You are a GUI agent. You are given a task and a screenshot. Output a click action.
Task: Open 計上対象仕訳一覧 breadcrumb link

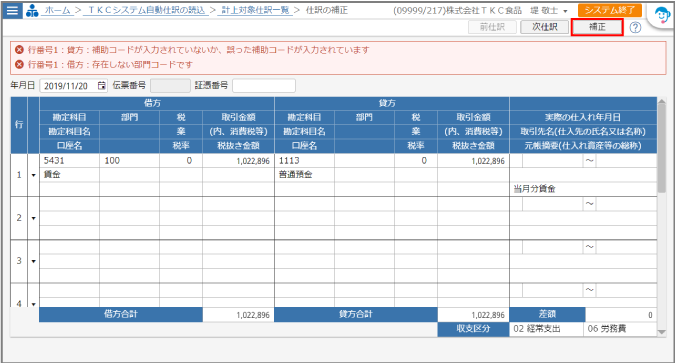[256, 10]
